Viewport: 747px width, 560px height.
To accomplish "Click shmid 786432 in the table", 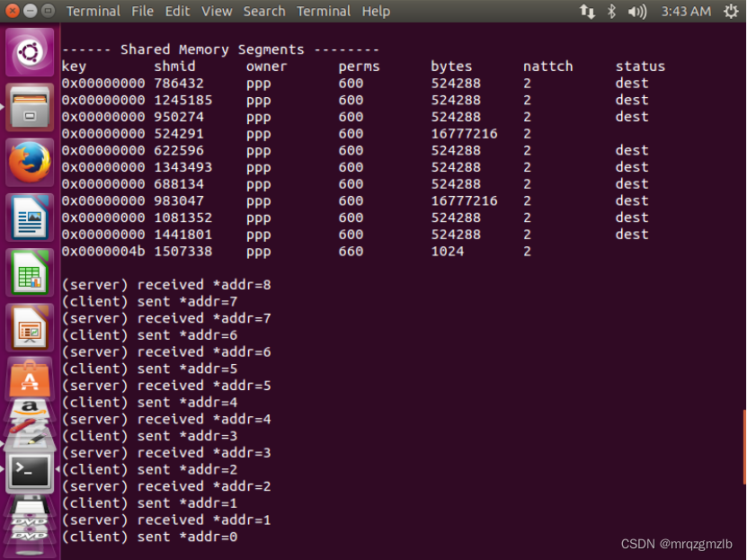I will tap(179, 84).
